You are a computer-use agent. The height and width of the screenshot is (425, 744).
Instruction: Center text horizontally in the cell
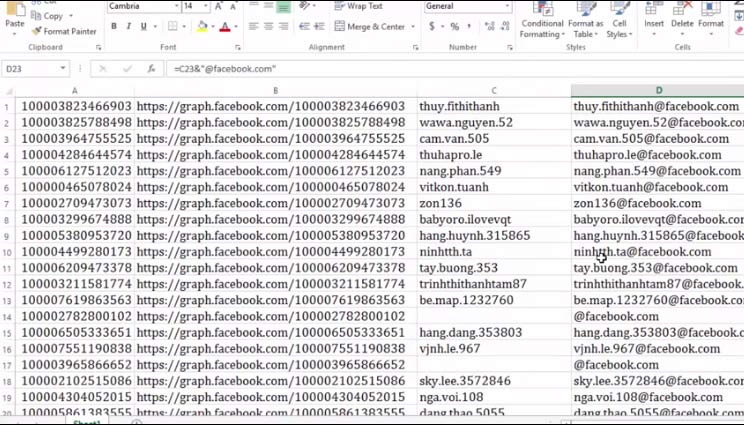pos(269,27)
